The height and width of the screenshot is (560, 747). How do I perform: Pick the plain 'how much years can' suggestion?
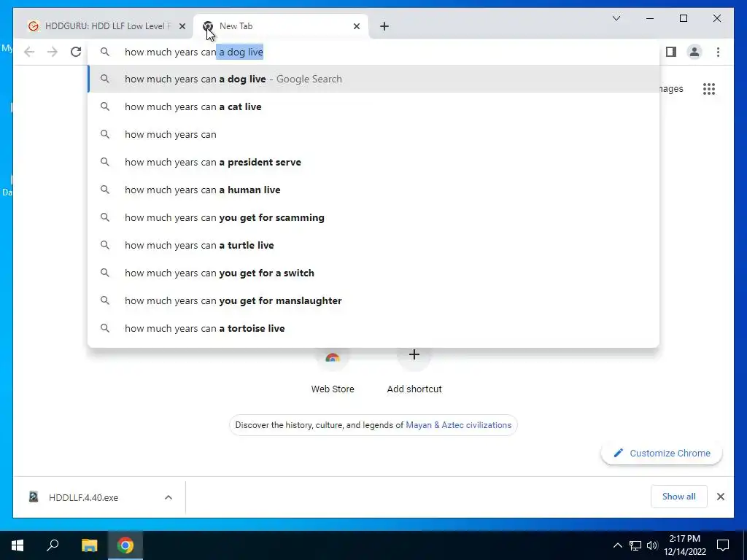[x=373, y=134]
